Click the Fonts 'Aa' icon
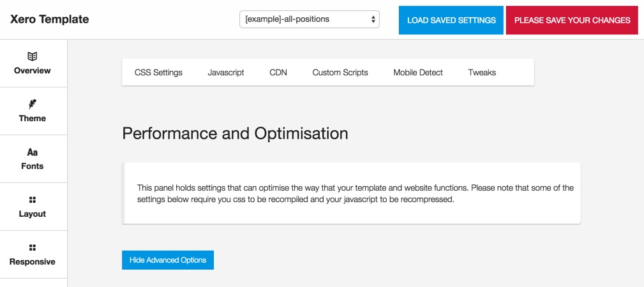644x287 pixels. tap(32, 152)
